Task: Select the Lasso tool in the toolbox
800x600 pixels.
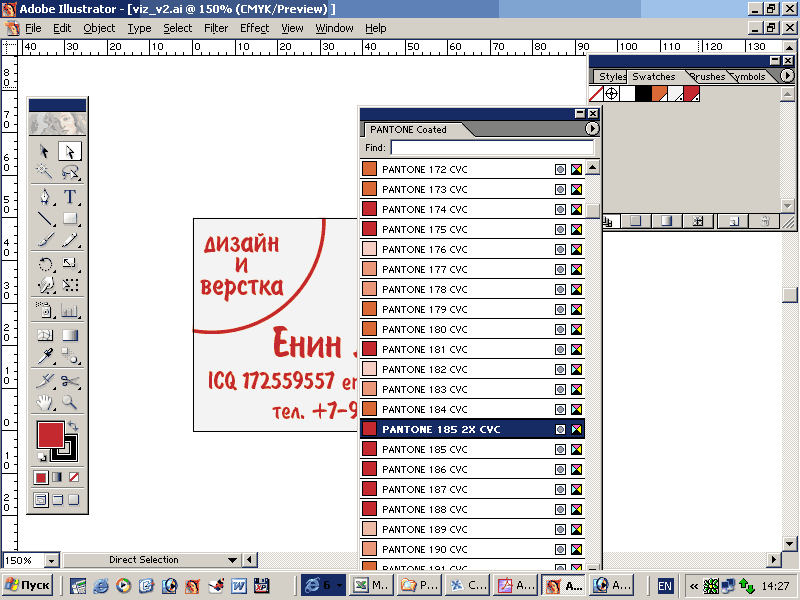Action: coord(70,172)
